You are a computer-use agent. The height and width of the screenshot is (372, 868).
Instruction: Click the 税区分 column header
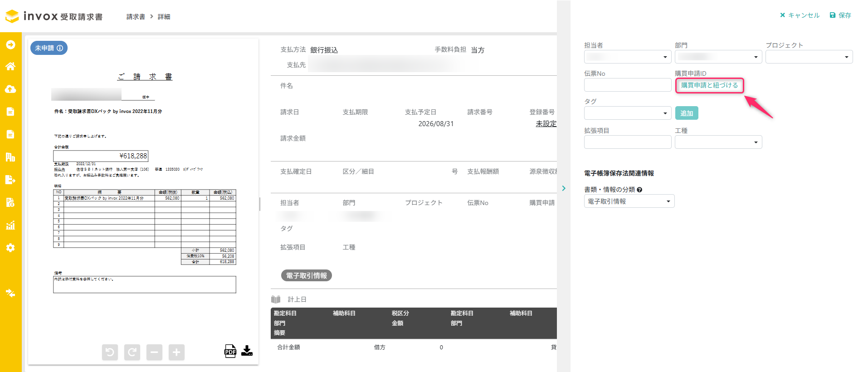400,313
